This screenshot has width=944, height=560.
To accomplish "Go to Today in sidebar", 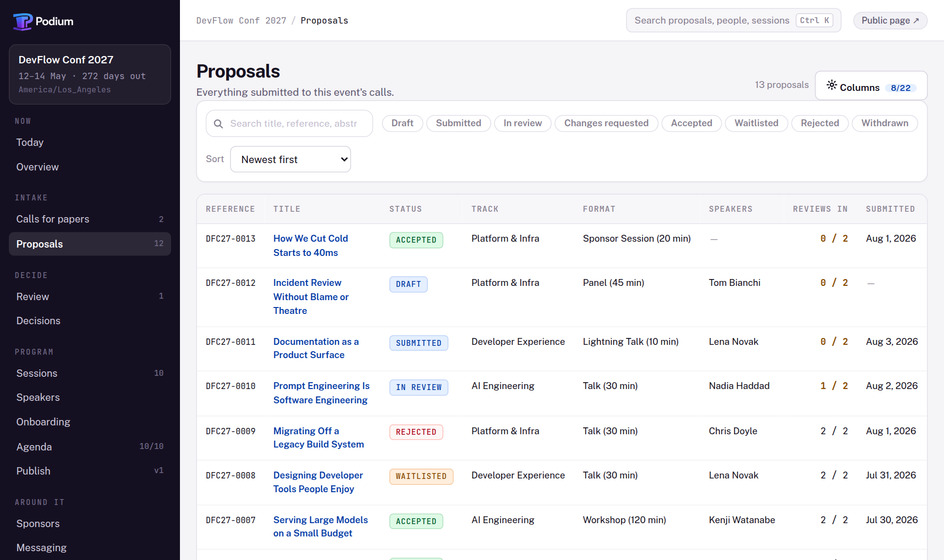I will coord(90,142).
